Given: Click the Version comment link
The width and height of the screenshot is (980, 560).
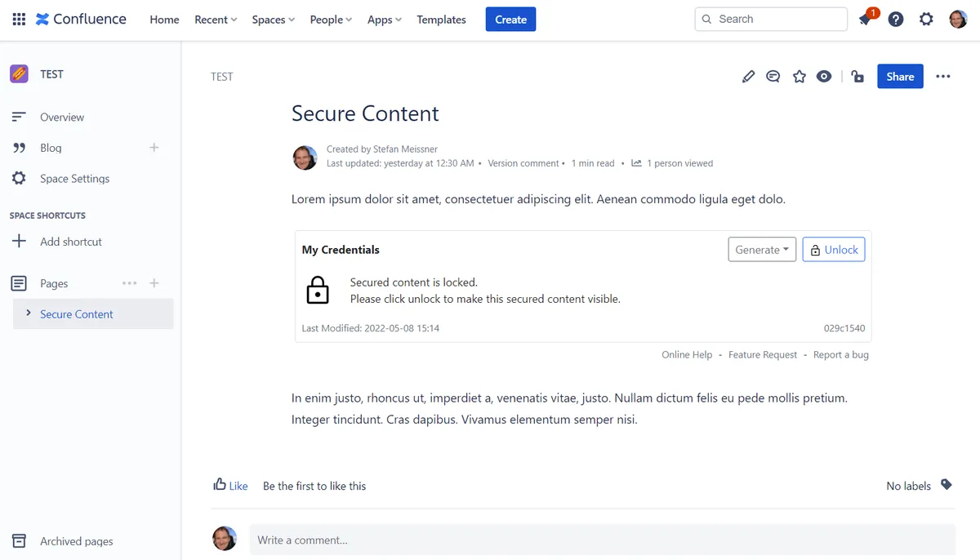Looking at the screenshot, I should pos(523,163).
